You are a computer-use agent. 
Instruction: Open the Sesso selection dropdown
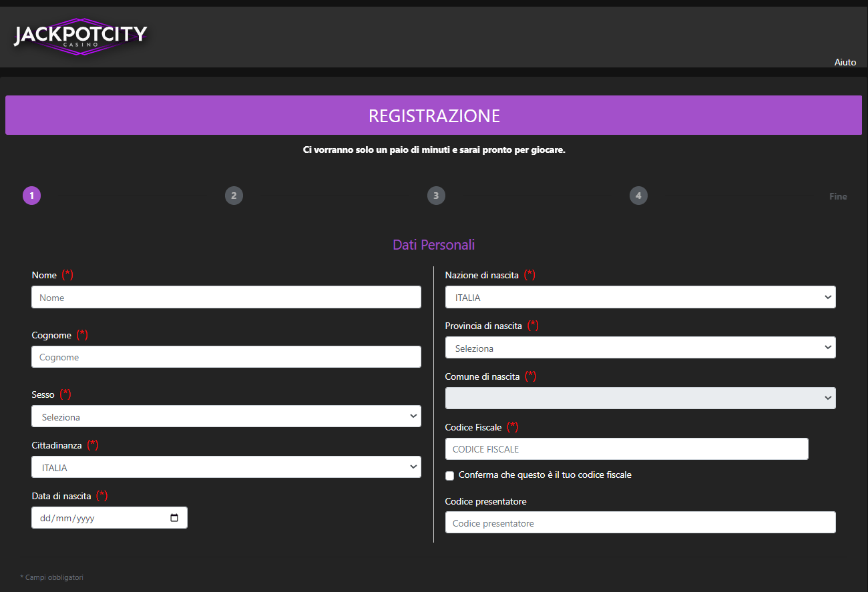(226, 416)
